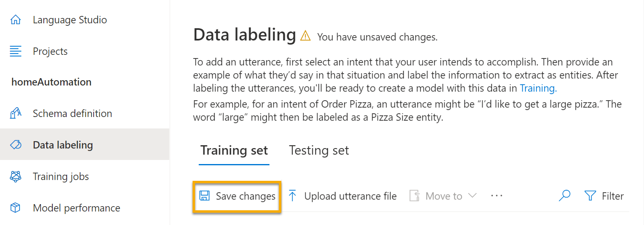Click the Save changes floppy disk icon
The width and height of the screenshot is (644, 225).
[204, 196]
